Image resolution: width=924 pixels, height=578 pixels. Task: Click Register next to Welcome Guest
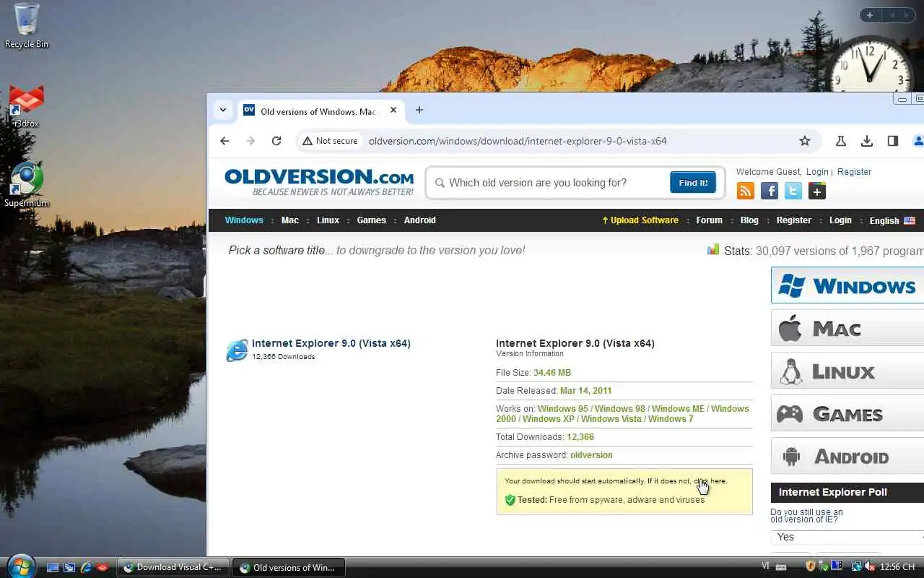(854, 172)
